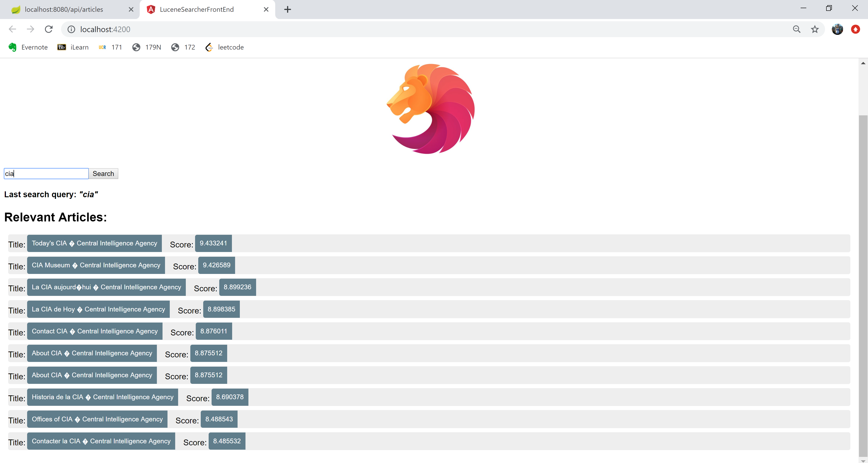Open the iLearn bookmark
The width and height of the screenshot is (868, 463).
(73, 47)
